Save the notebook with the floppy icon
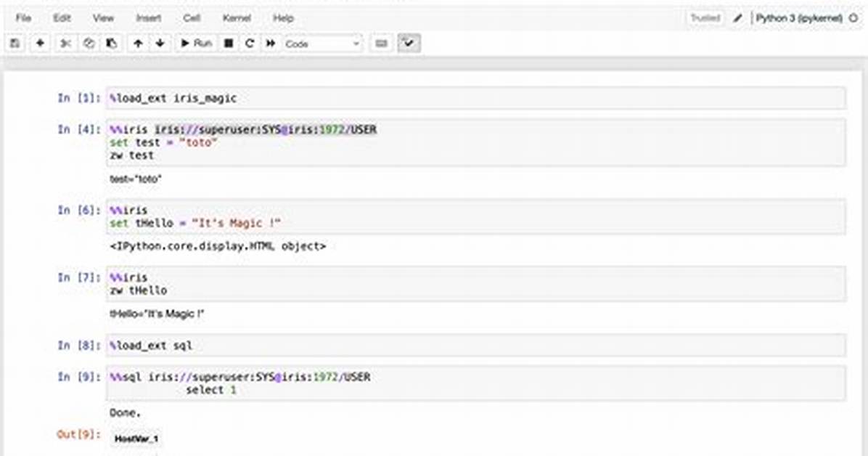Image resolution: width=868 pixels, height=456 pixels. 15,44
